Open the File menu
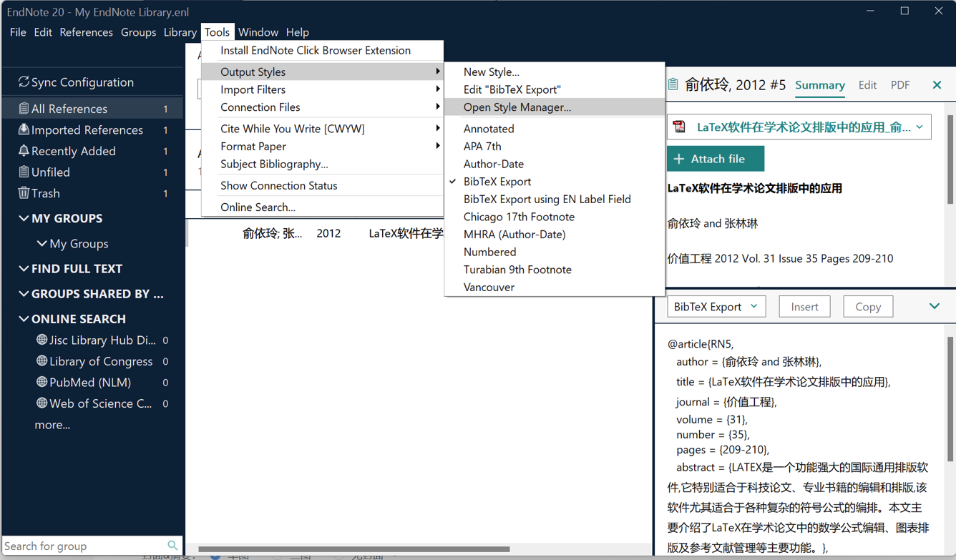The width and height of the screenshot is (956, 560). pos(18,32)
